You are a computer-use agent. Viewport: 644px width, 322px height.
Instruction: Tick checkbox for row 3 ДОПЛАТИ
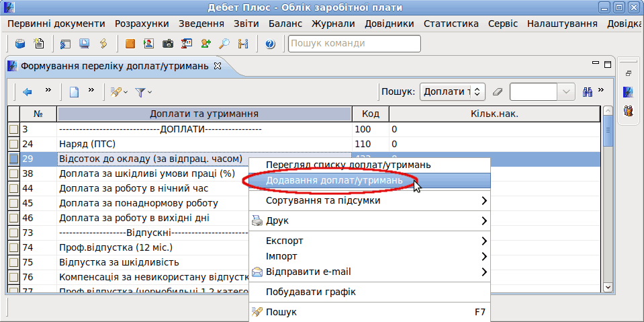coord(14,129)
